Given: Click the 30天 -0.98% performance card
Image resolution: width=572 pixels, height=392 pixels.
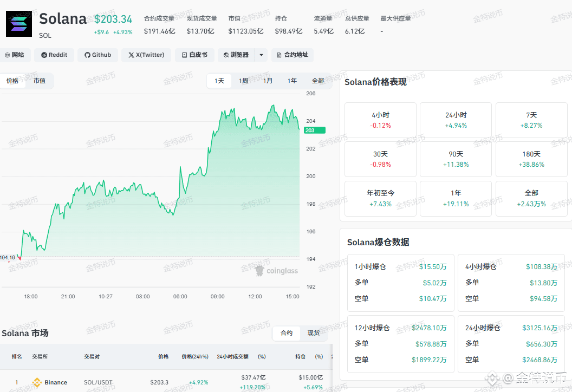Looking at the screenshot, I should pos(380,159).
